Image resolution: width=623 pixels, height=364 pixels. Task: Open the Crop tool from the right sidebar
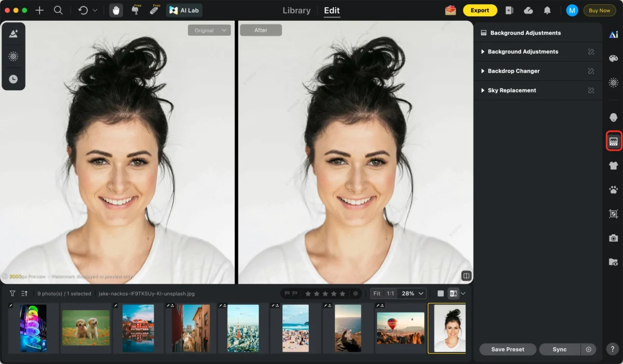pyautogui.click(x=613, y=213)
